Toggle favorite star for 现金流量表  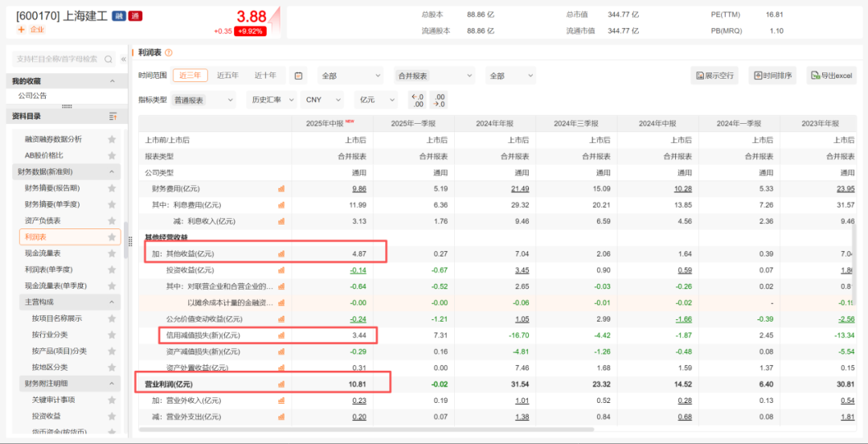pyautogui.click(x=112, y=253)
